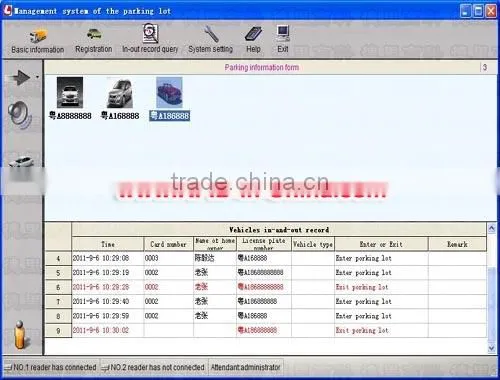This screenshot has height=380, width=500.
Task: Click License plate number column header
Action: (264, 244)
